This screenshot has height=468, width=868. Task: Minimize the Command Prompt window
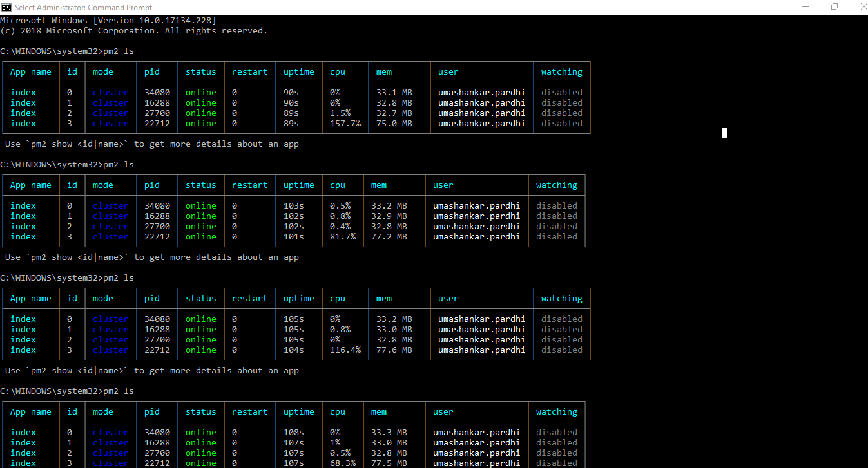805,6
